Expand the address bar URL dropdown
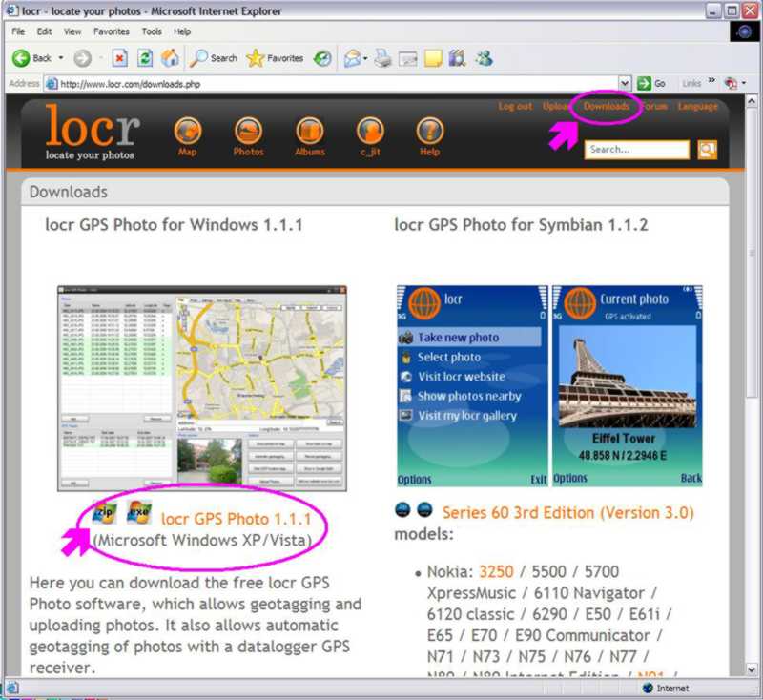The width and height of the screenshot is (763, 700). tap(625, 84)
